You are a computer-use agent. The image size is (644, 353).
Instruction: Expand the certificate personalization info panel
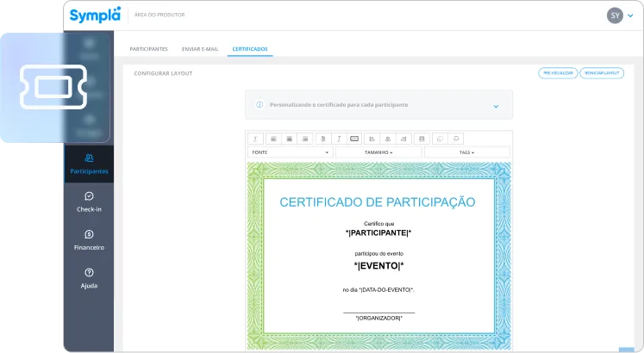coord(496,106)
